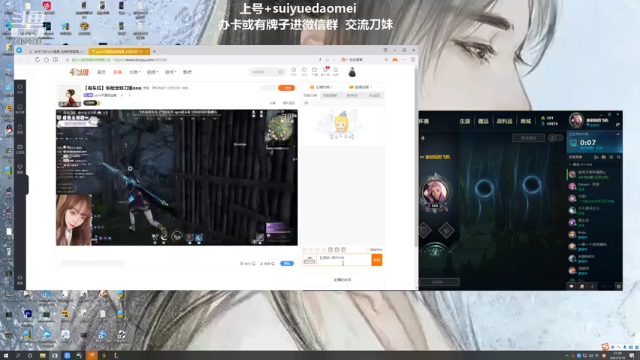Viewport: 640px width, 360px height.
Task: Open Windows taskbar search icon
Action: point(18,356)
